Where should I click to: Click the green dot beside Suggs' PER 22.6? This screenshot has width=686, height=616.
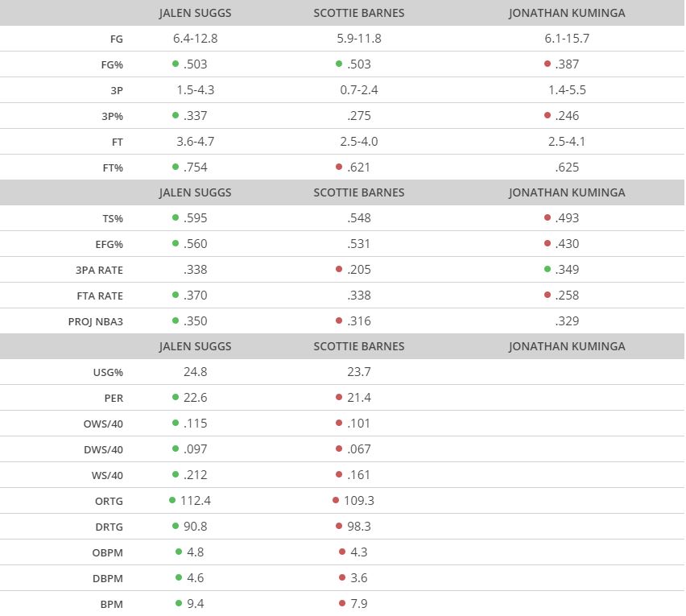[x=176, y=398]
